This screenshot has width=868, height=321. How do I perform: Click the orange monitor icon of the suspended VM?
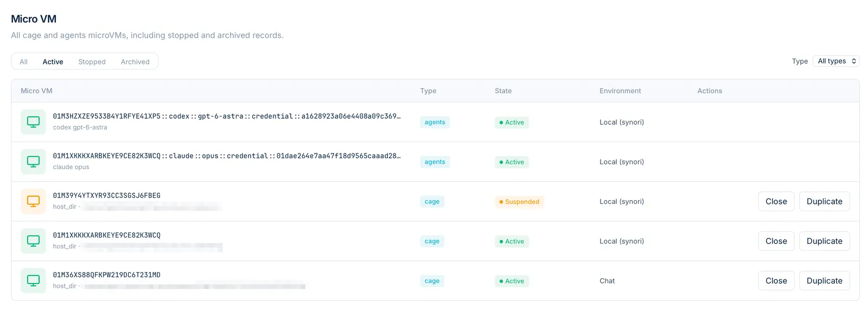[x=33, y=201]
